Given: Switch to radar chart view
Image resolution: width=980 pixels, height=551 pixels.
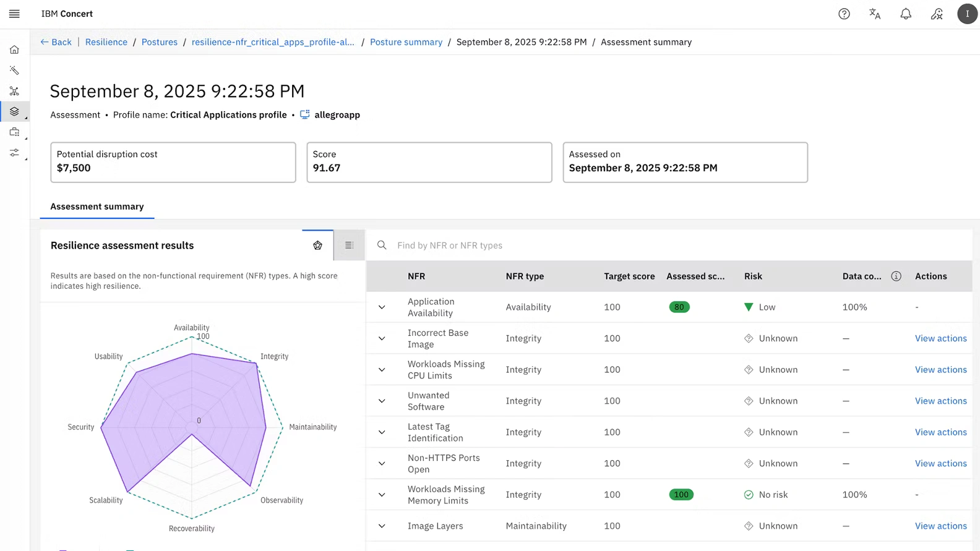Looking at the screenshot, I should click(317, 246).
